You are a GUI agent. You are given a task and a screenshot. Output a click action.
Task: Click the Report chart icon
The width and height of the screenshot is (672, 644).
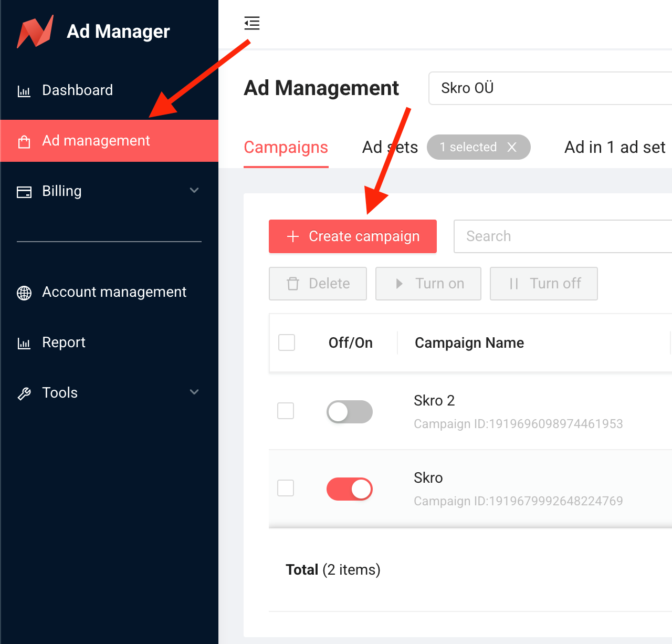point(24,343)
